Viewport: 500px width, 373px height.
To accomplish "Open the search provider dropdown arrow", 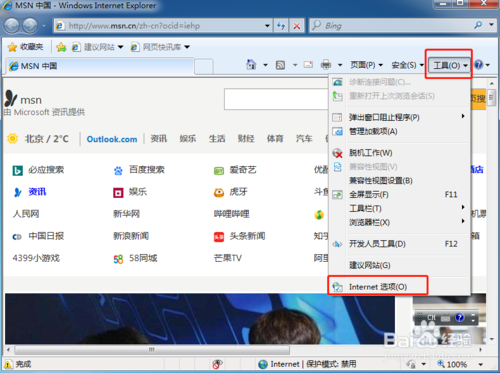I will click(491, 25).
